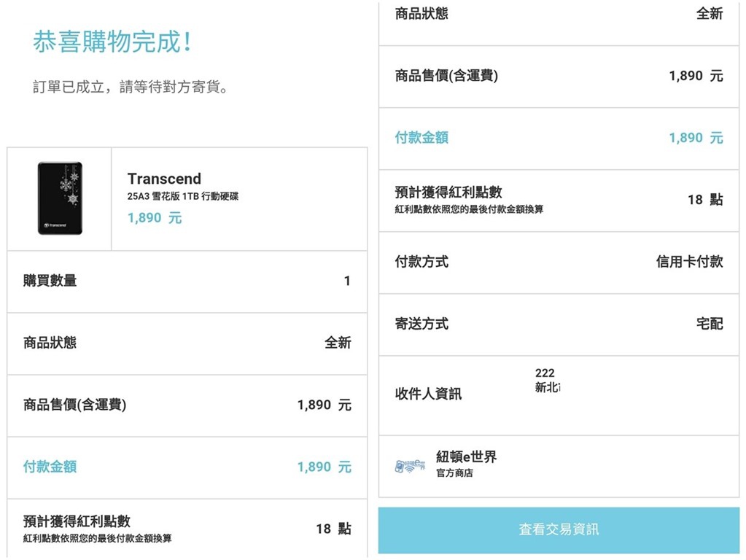Click the 官方商店 label under store name
Screen dimensions: 746x560
(x=455, y=473)
